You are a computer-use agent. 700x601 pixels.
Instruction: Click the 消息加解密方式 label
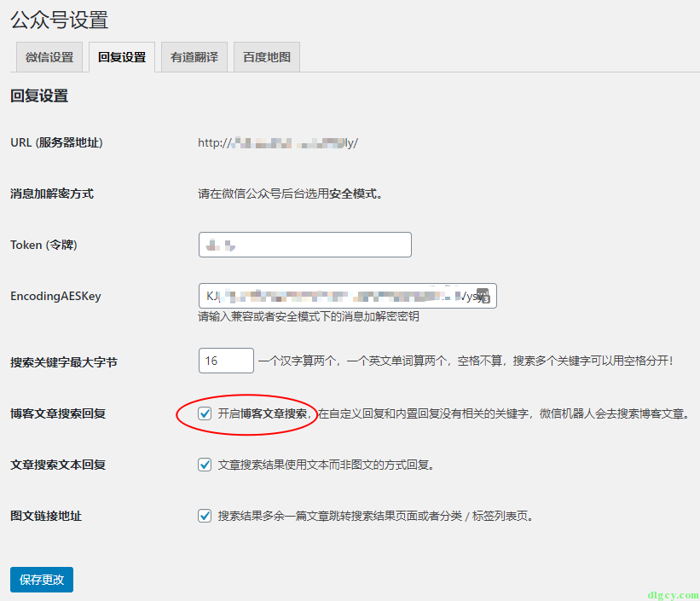[x=52, y=194]
